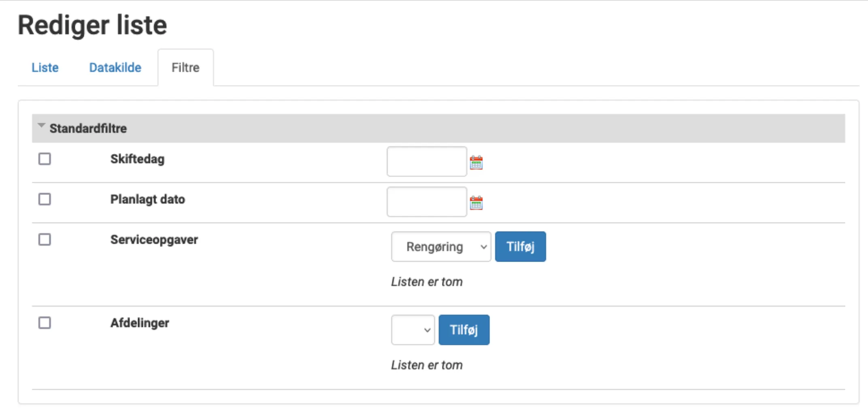This screenshot has width=868, height=413.
Task: Focus the Skiftedag date input field
Action: pyautogui.click(x=426, y=162)
